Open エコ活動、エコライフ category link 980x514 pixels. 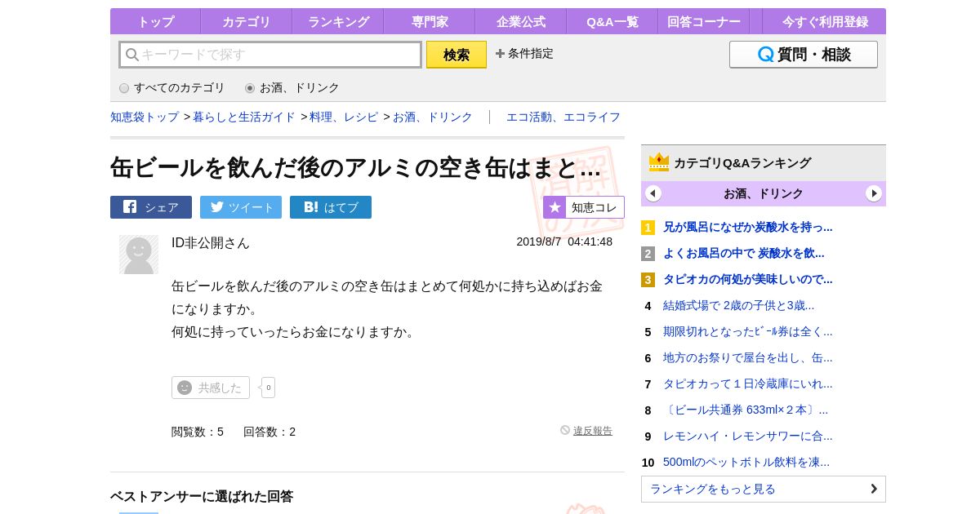[563, 117]
